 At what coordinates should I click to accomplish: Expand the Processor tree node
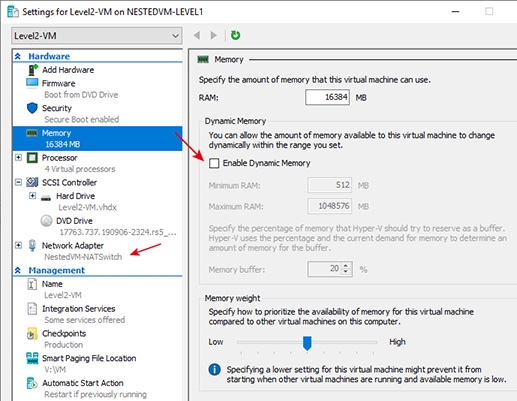point(19,157)
